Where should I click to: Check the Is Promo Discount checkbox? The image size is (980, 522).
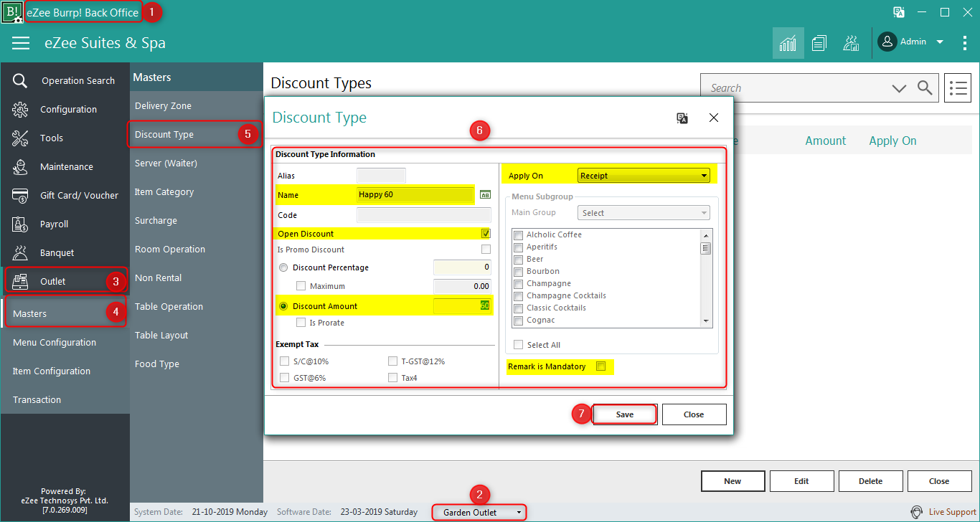pos(486,250)
